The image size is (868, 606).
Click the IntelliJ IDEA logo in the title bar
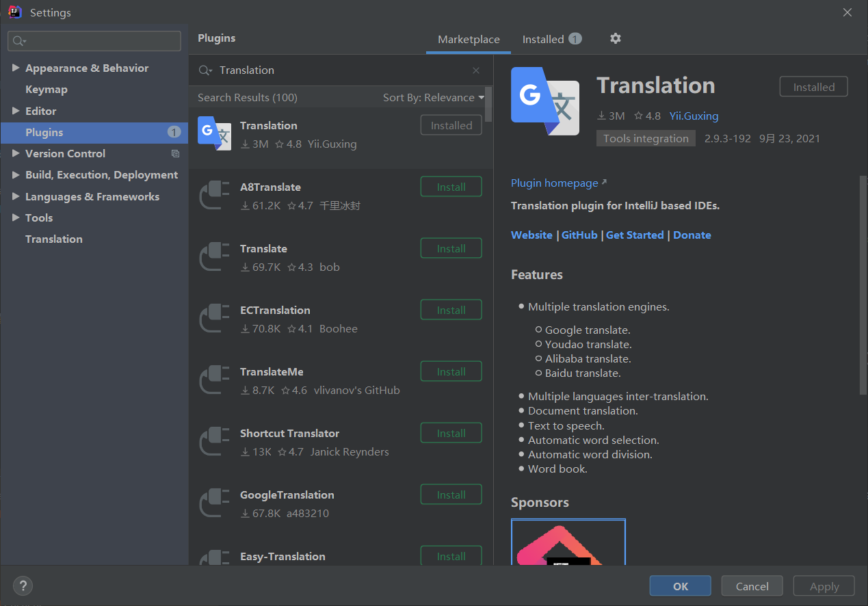[14, 12]
